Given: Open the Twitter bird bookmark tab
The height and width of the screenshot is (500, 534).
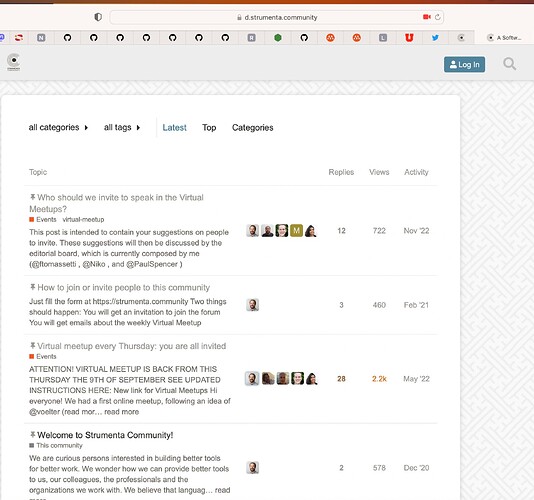Looking at the screenshot, I should [435, 37].
